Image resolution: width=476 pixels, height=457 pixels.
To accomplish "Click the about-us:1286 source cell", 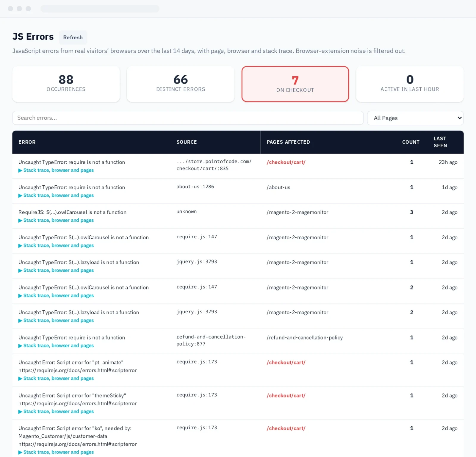I will (x=195, y=187).
